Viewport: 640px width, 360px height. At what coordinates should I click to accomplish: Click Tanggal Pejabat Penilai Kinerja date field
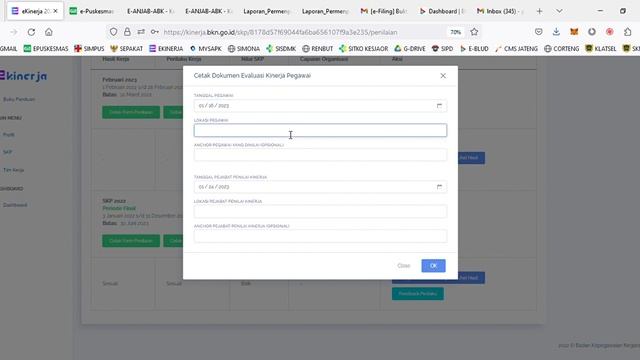(x=320, y=187)
